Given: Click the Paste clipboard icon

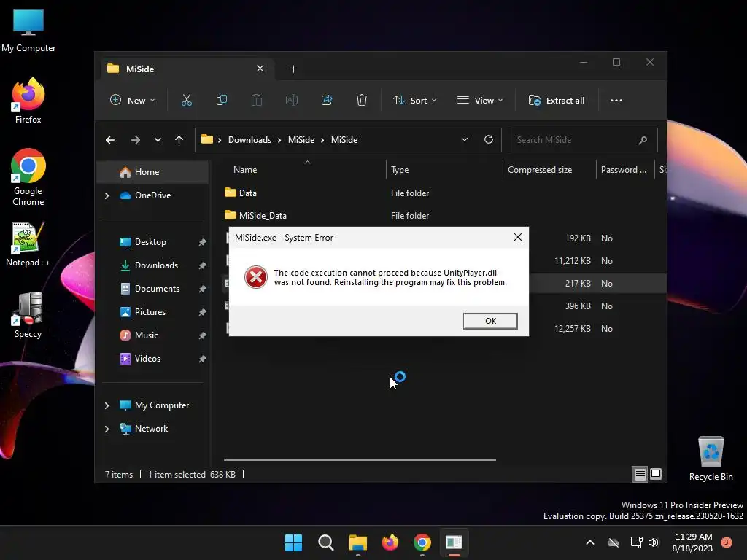Looking at the screenshot, I should click(x=256, y=100).
